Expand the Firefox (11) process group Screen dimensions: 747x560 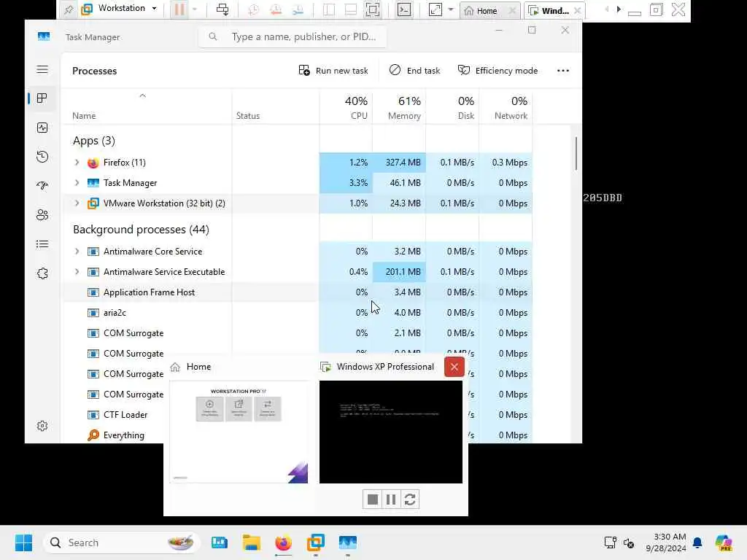tap(77, 163)
